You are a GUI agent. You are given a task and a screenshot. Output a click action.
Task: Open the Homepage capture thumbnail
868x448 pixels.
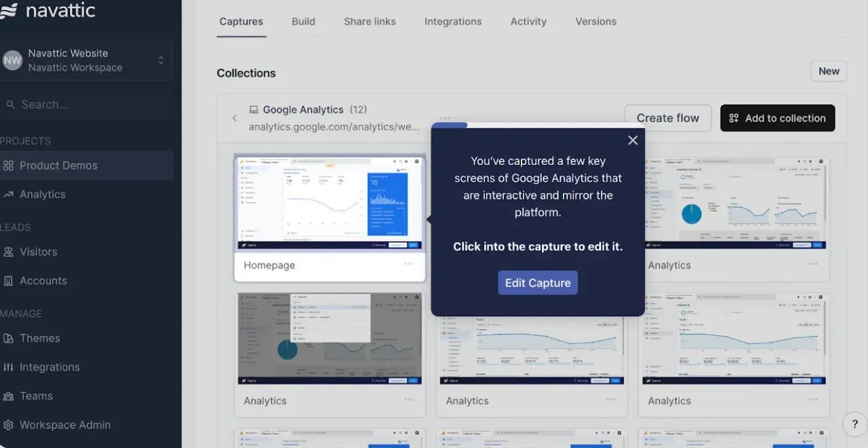[330, 203]
